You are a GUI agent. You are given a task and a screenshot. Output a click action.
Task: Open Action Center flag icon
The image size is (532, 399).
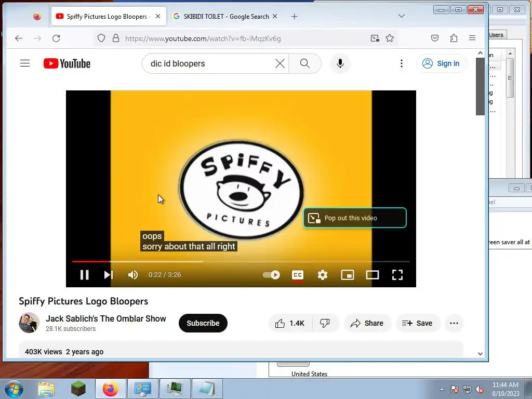point(455,390)
